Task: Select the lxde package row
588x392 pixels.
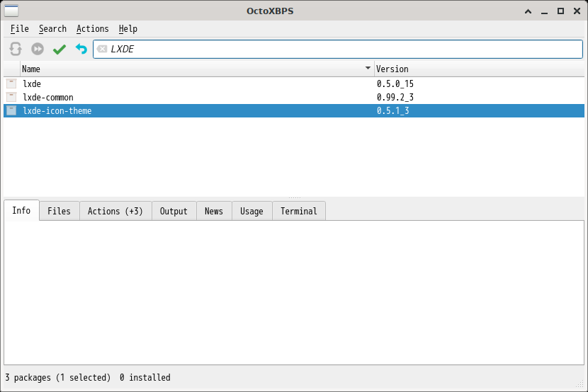Action: 294,83
